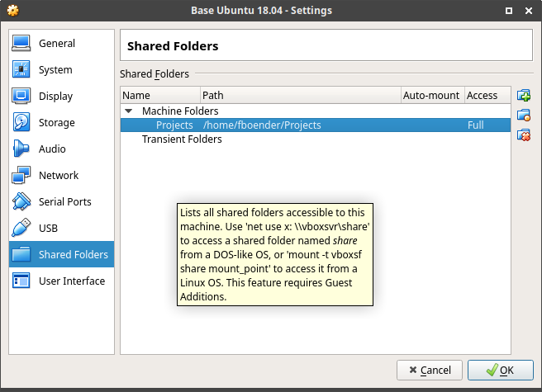Click the General monitor icon in sidebar
This screenshot has width=542, height=392.
21,43
